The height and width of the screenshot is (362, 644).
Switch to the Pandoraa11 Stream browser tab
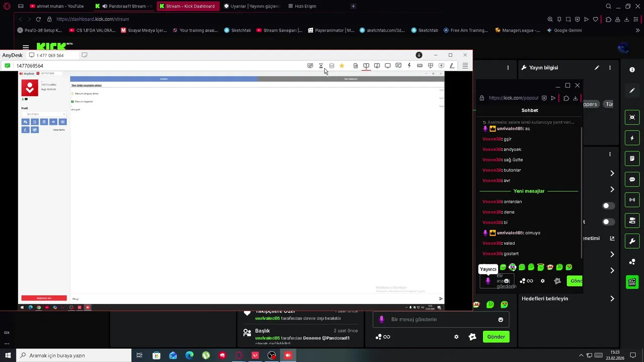(x=123, y=6)
